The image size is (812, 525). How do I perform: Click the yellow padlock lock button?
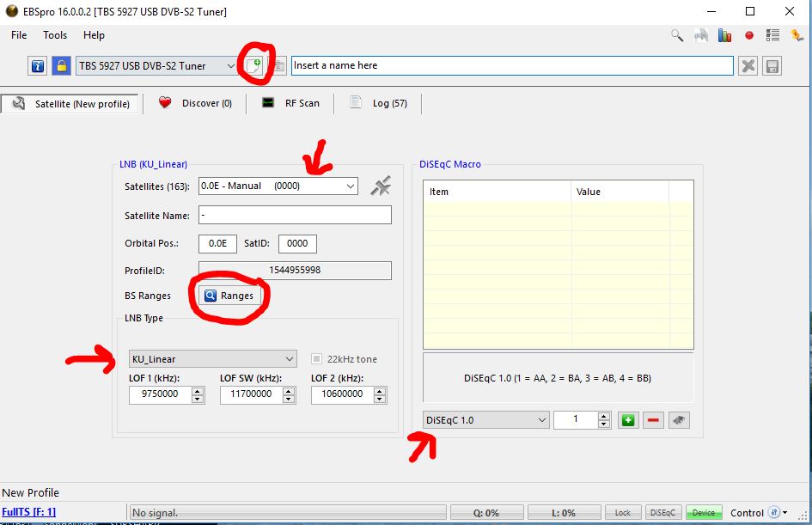tap(61, 66)
